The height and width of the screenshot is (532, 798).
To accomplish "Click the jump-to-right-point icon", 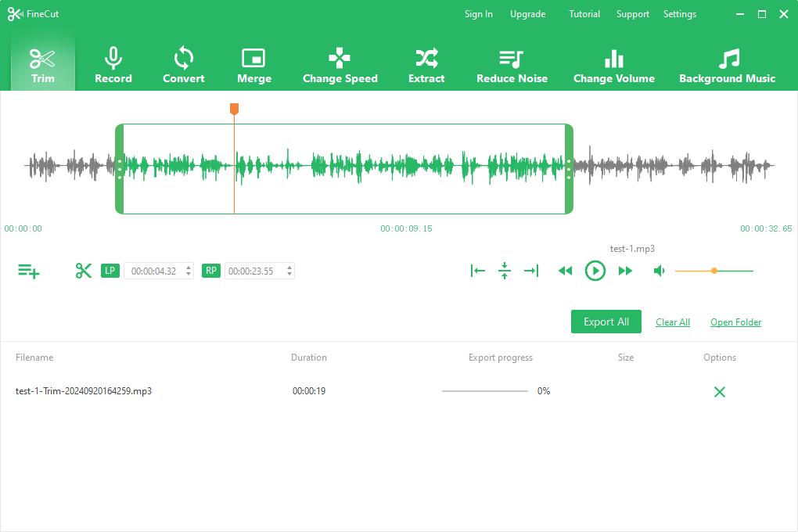I will point(531,271).
